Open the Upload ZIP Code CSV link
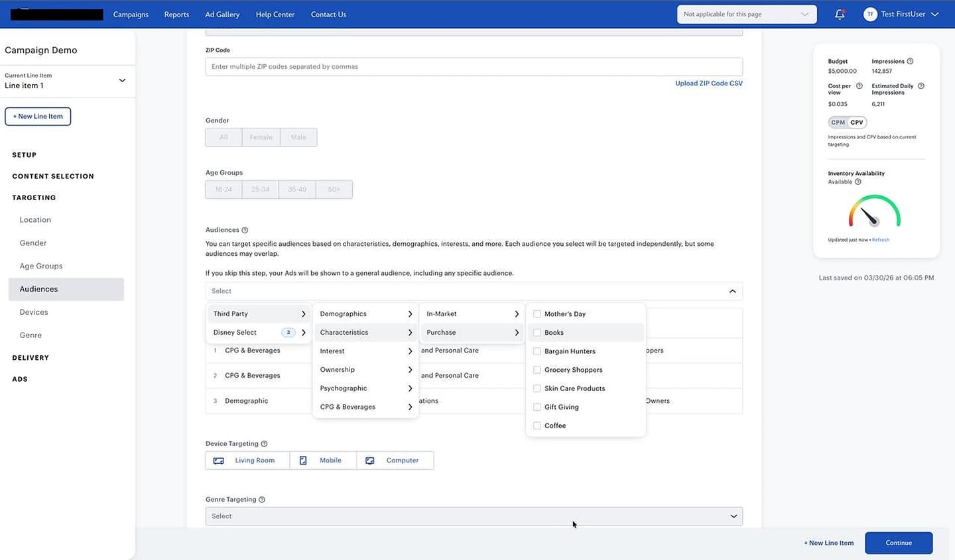Screen dimensions: 955x560 pos(708,83)
